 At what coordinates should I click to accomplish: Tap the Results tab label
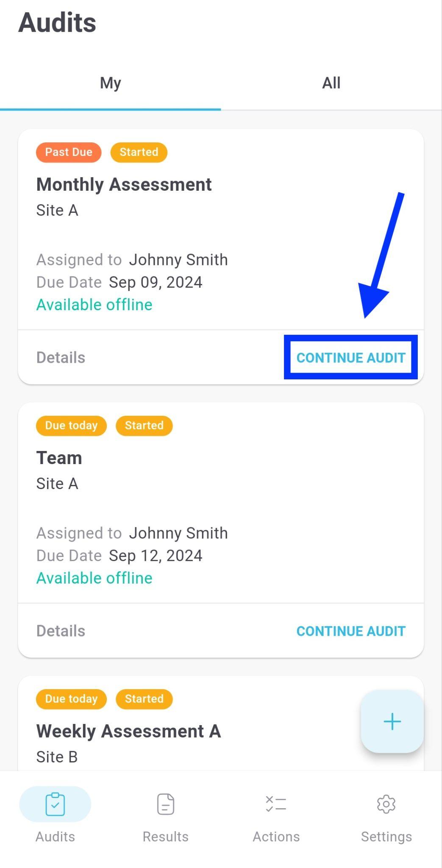pyautogui.click(x=166, y=837)
